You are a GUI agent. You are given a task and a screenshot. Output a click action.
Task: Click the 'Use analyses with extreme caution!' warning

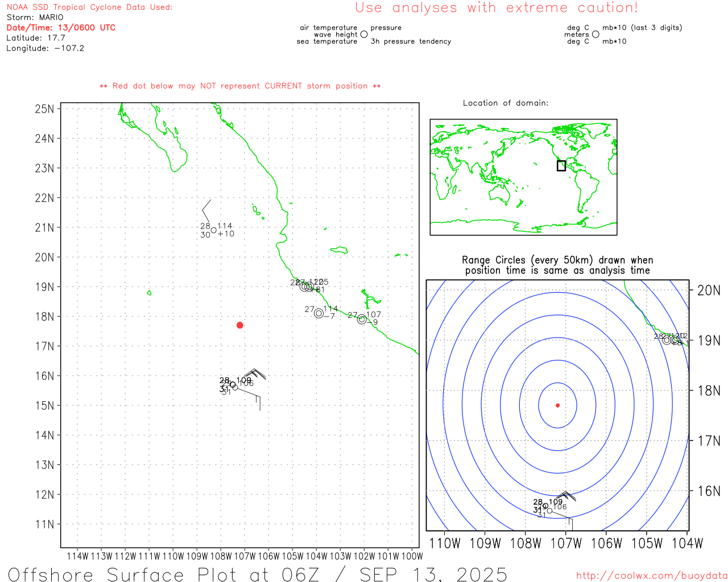pyautogui.click(x=497, y=8)
